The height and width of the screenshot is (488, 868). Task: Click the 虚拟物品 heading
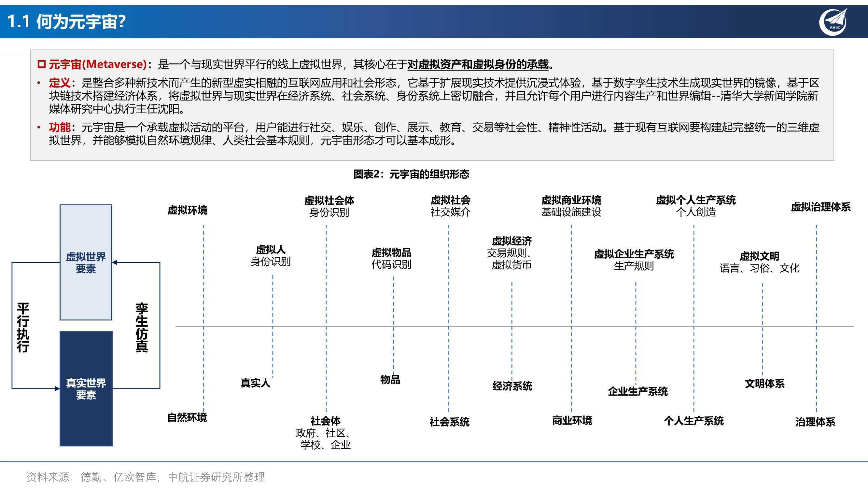point(391,252)
